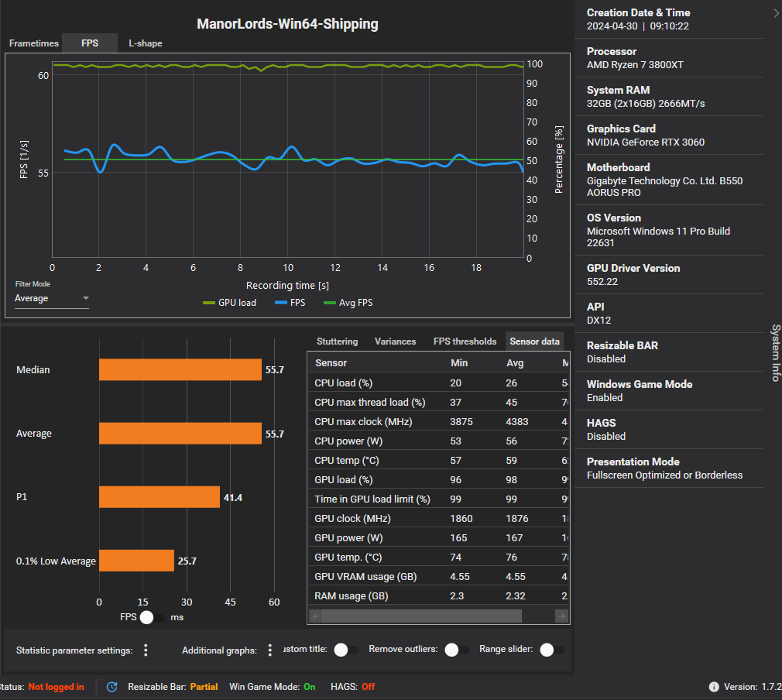This screenshot has width=782, height=700.
Task: Toggle the Avg FPS legend entry
Action: pos(348,303)
